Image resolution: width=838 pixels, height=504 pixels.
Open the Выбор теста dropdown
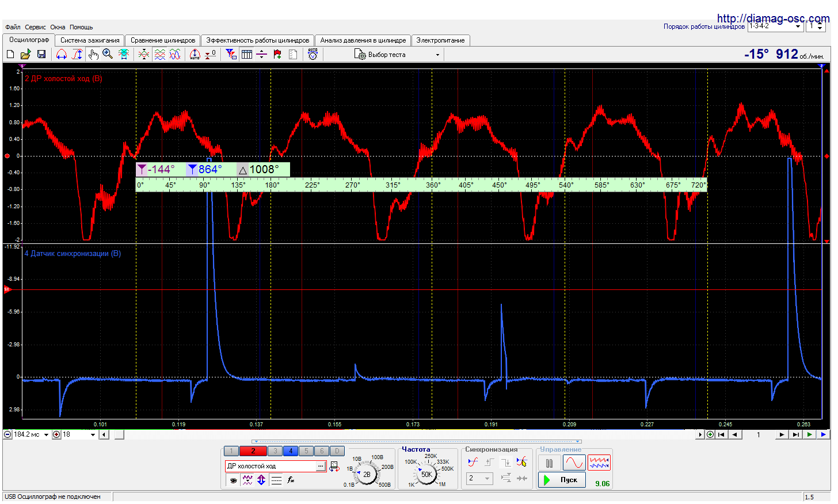397,55
